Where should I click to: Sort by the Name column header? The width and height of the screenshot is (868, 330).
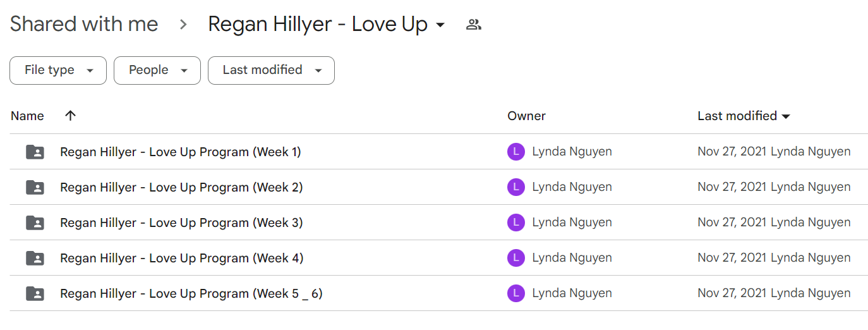pyautogui.click(x=27, y=116)
